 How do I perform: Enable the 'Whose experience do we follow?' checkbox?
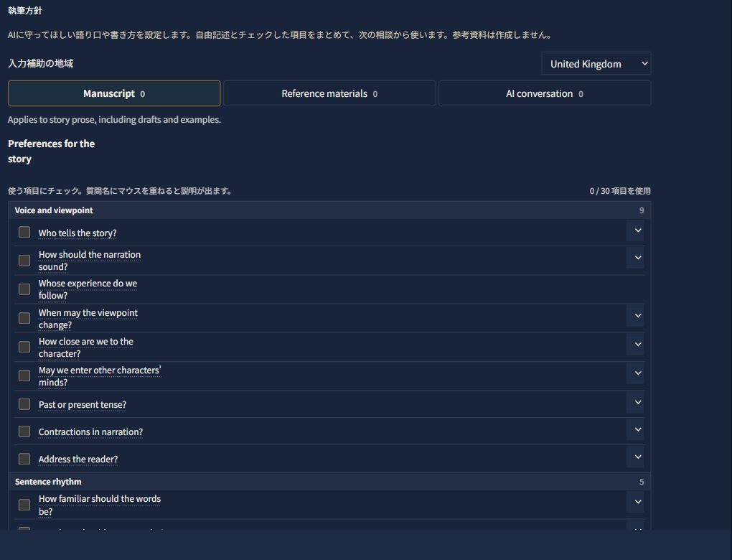24,289
